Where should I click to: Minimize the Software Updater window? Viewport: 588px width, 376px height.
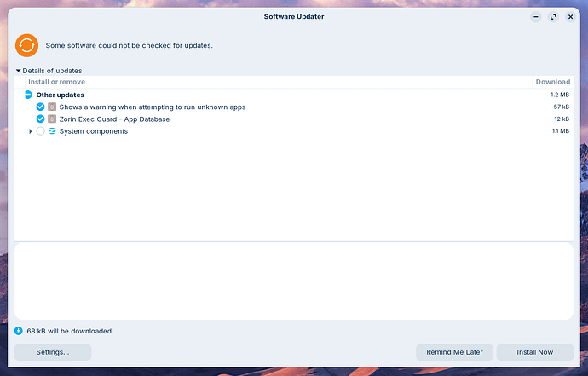(x=536, y=17)
